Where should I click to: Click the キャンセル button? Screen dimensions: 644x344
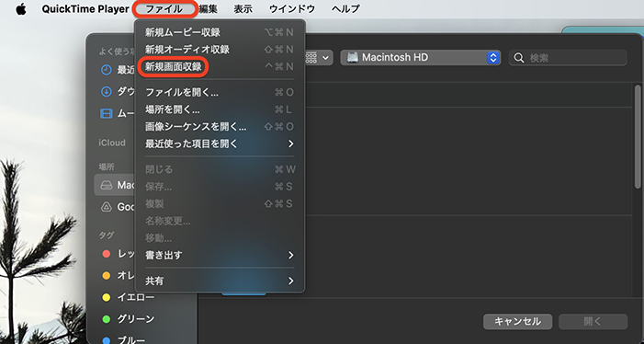[517, 321]
